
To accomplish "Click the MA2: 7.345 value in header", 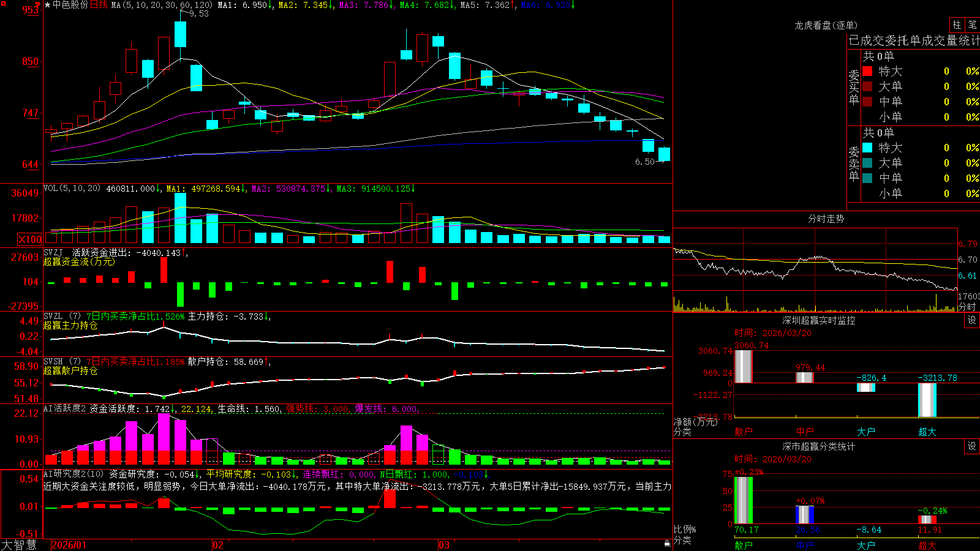I will 306,5.
